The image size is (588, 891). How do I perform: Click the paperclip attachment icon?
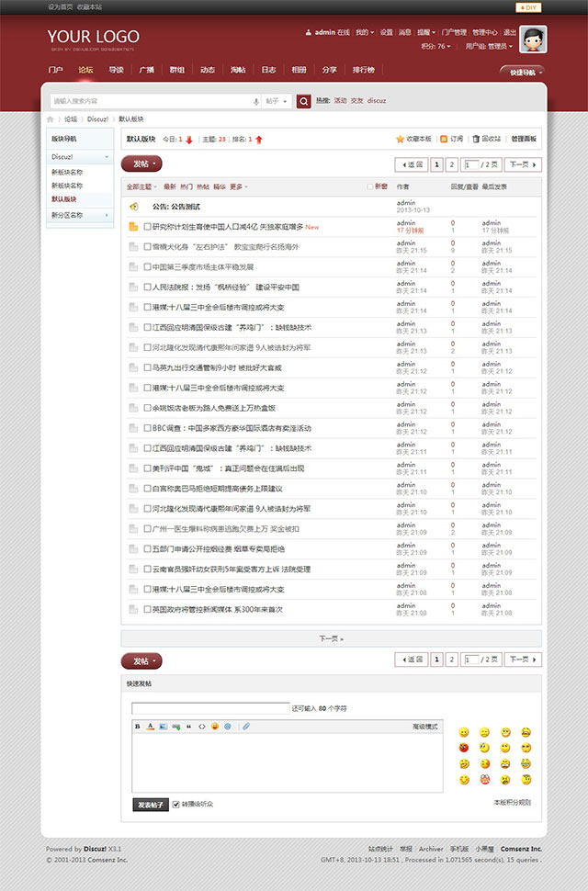(246, 727)
